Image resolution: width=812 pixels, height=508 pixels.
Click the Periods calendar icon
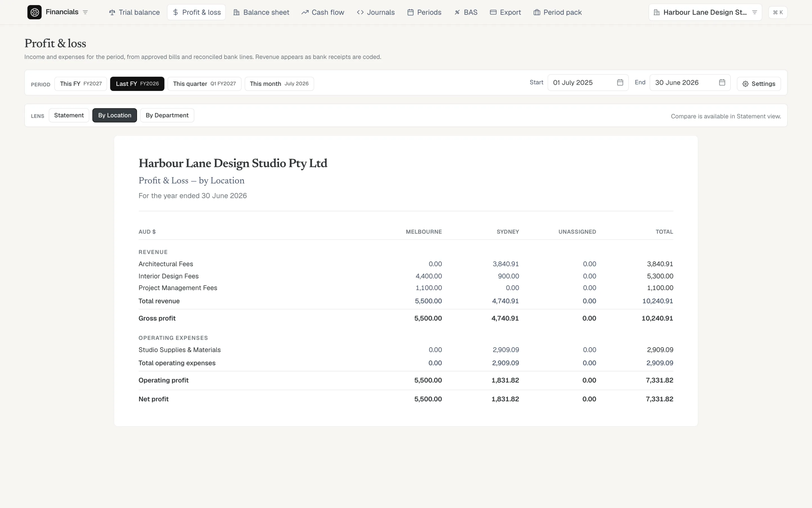[410, 12]
